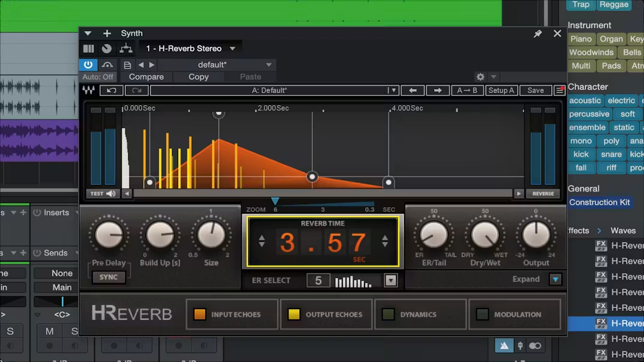Click the ER SELECT value field 5

318,281
